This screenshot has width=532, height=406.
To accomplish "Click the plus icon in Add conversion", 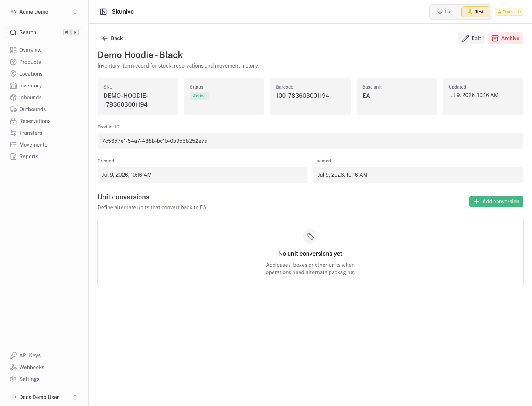I will tap(477, 202).
